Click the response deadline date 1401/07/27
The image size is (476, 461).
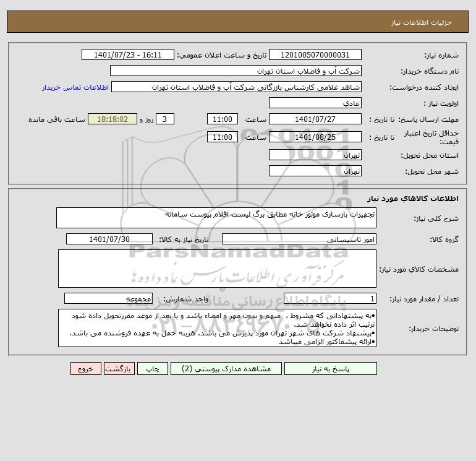(x=315, y=119)
